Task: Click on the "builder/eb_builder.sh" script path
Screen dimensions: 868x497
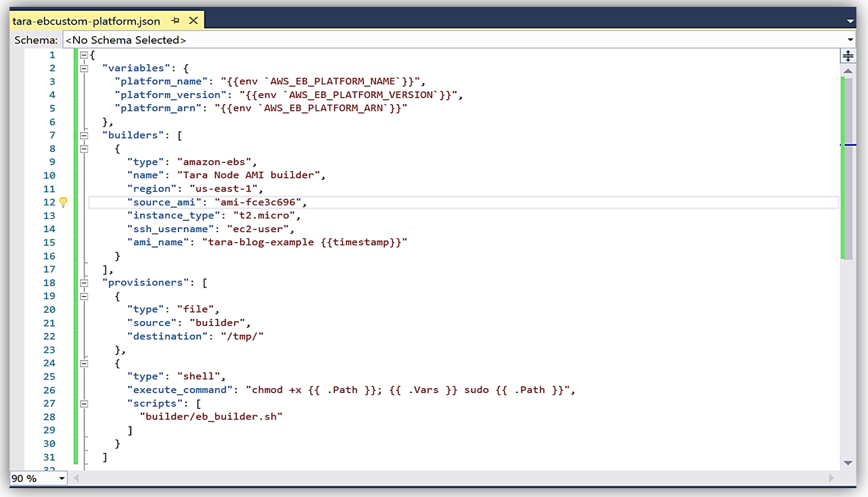Action: (211, 416)
